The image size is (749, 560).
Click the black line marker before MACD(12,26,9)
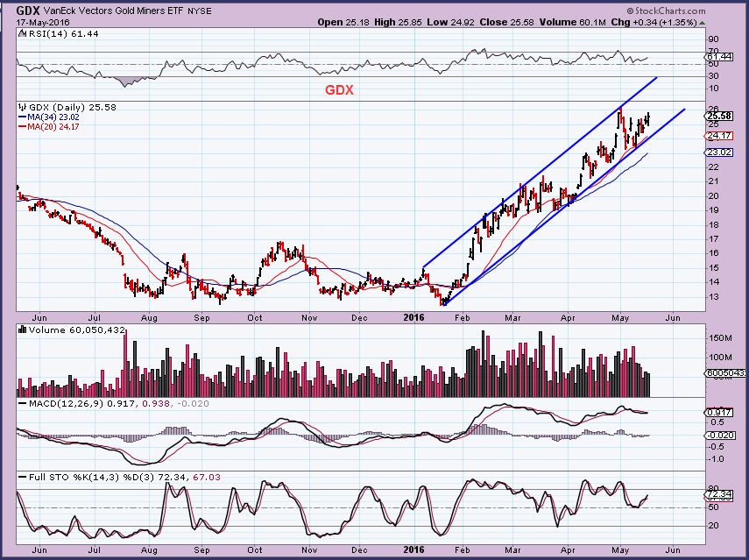[x=23, y=404]
